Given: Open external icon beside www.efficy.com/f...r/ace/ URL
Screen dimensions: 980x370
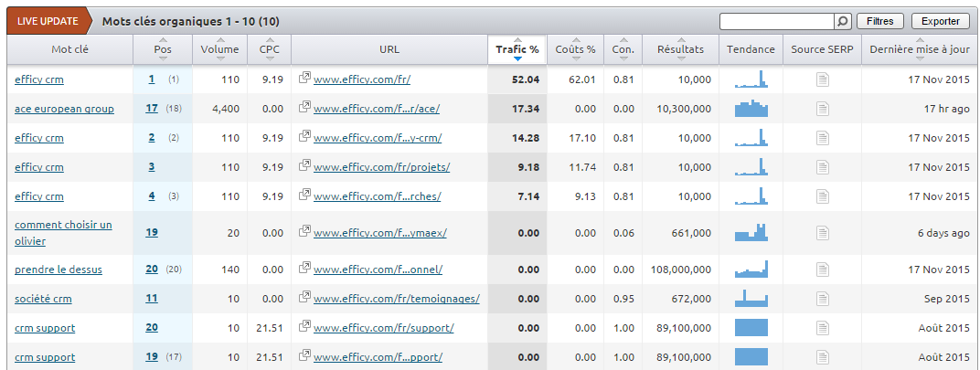Looking at the screenshot, I should point(305,107).
